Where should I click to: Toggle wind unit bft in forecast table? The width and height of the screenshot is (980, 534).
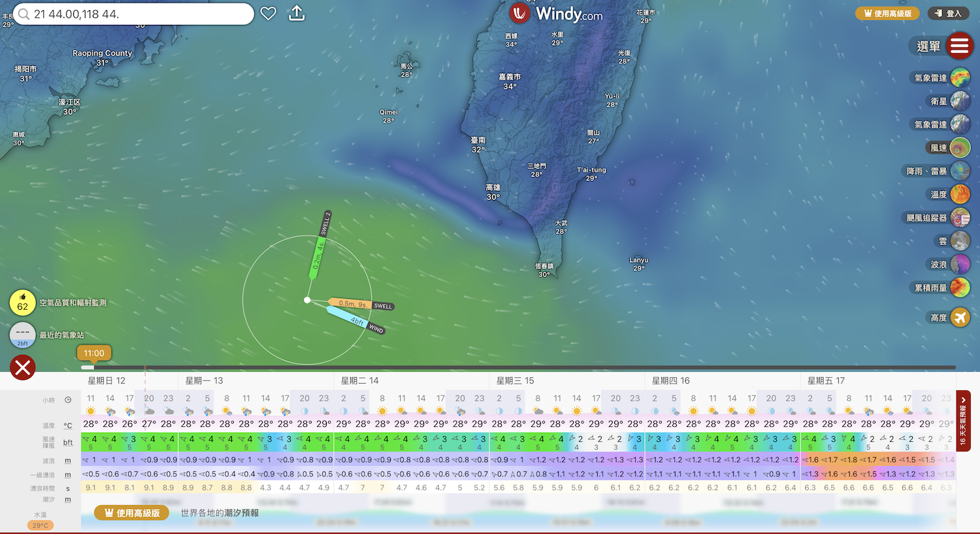click(x=68, y=442)
